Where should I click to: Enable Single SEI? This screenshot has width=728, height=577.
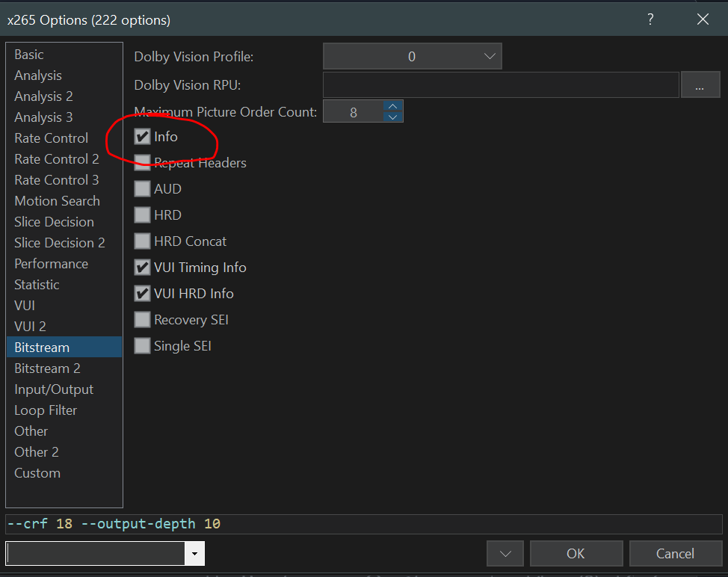coord(142,345)
